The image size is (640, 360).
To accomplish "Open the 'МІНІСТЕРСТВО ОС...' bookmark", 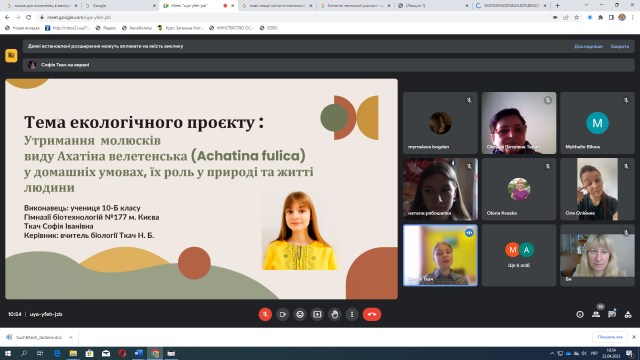I will coord(231,28).
